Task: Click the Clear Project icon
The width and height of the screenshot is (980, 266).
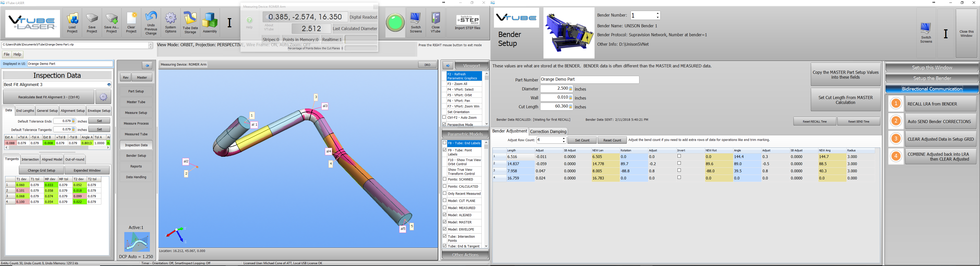Action: tap(131, 22)
